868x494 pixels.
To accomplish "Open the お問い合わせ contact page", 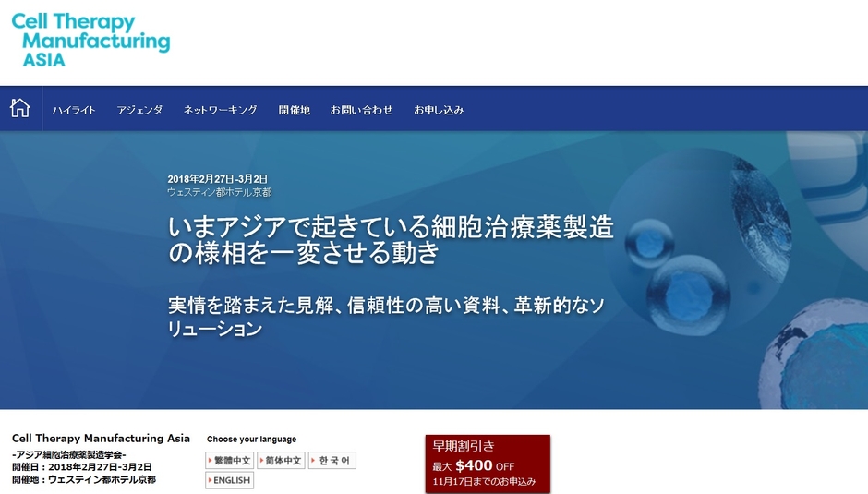I will [x=361, y=110].
